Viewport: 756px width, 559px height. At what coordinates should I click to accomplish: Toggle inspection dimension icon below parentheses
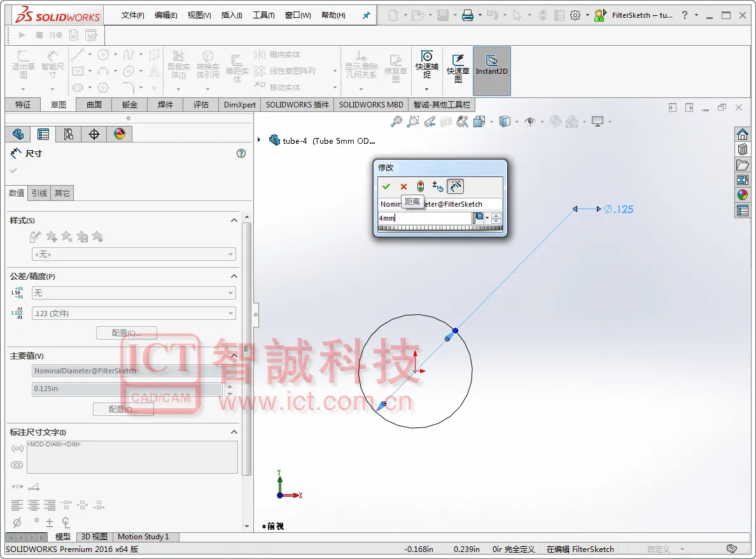(x=17, y=464)
